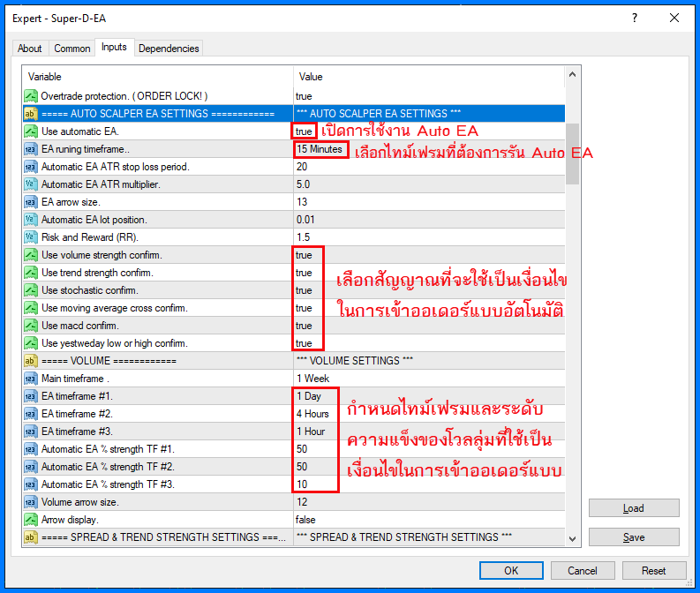Click the scrollbar down arrow in inputs list
Image resolution: width=700 pixels, height=593 pixels.
coord(573,539)
